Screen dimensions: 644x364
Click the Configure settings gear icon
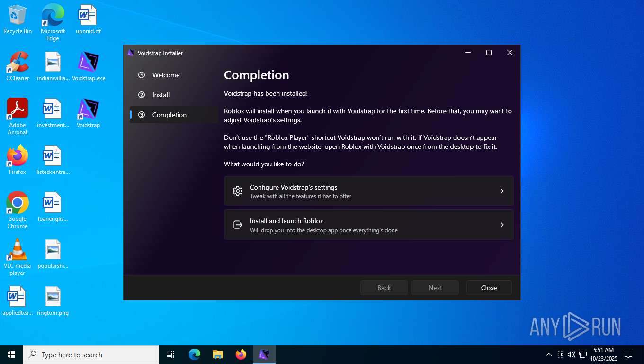[238, 191]
